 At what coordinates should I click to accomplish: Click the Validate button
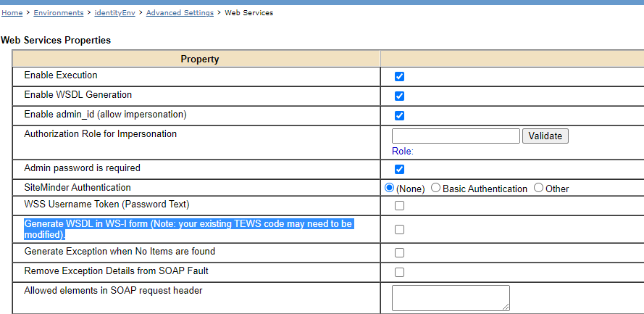tap(545, 136)
